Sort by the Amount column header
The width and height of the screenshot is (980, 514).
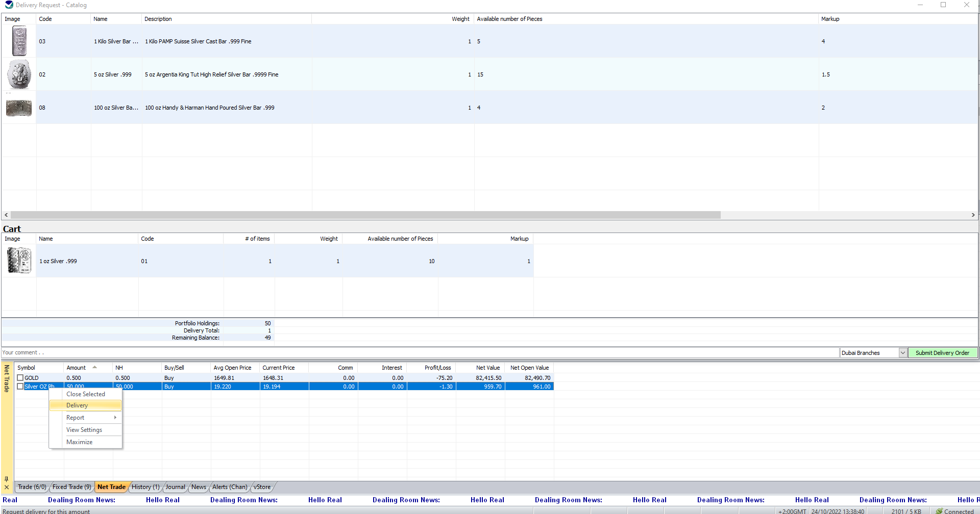tap(77, 368)
